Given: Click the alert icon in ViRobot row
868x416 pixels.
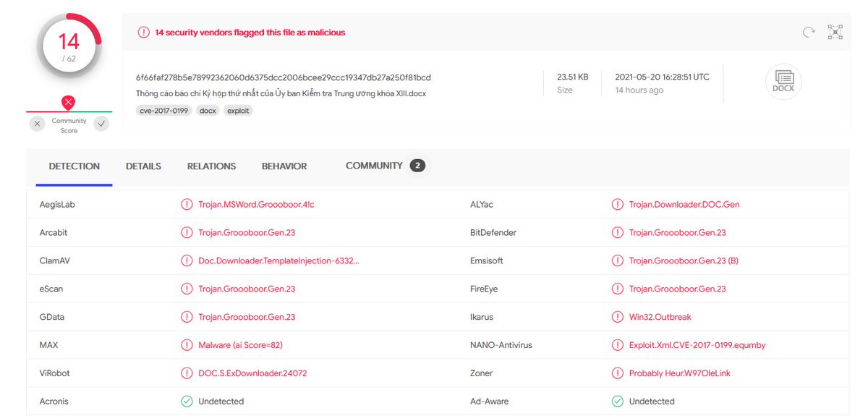Looking at the screenshot, I should (187, 373).
